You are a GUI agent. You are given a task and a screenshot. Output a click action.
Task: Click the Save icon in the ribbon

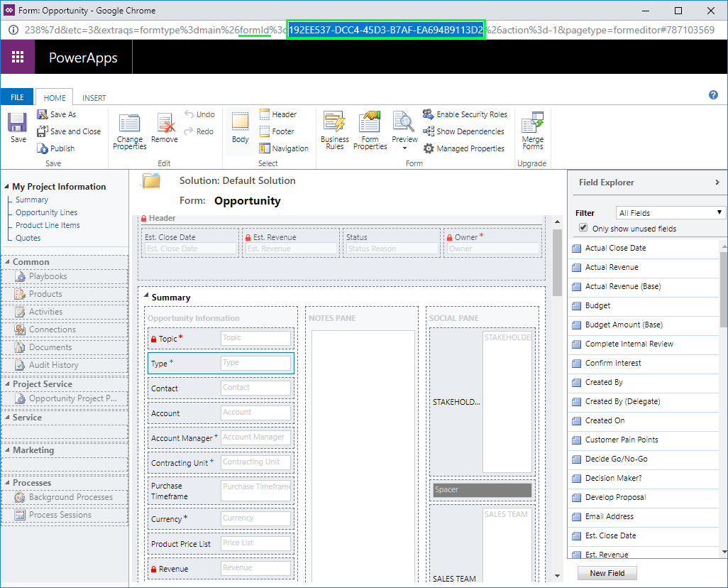pos(17,125)
